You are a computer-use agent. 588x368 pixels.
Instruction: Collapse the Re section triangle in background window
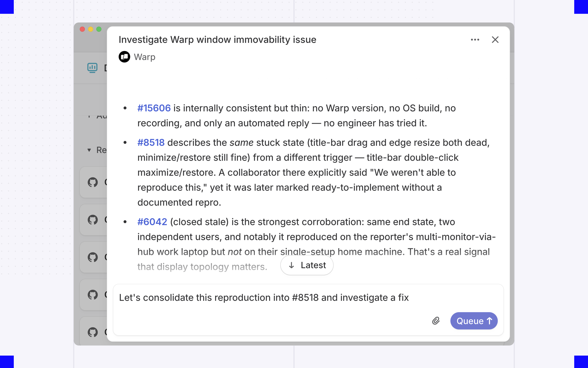(89, 150)
